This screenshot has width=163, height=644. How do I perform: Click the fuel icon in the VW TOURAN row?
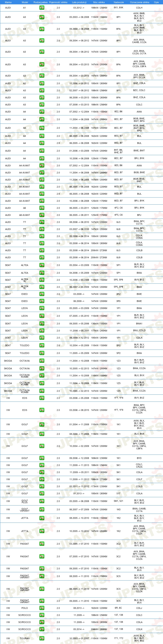[42, 638]
